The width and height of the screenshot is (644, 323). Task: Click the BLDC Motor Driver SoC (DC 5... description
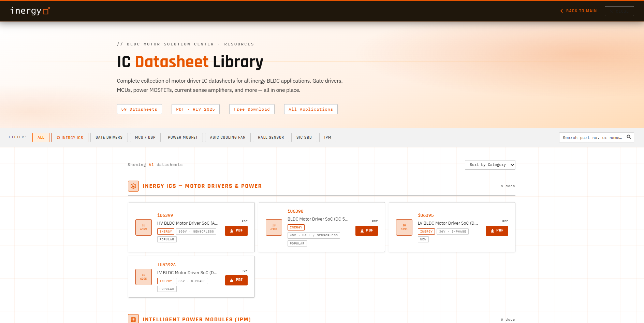(318, 219)
